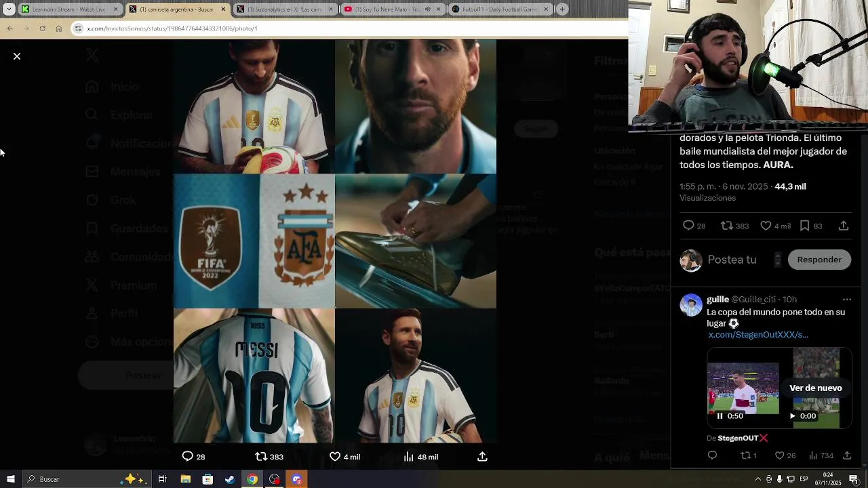Bookmark the post showing 83 saves

[804, 226]
